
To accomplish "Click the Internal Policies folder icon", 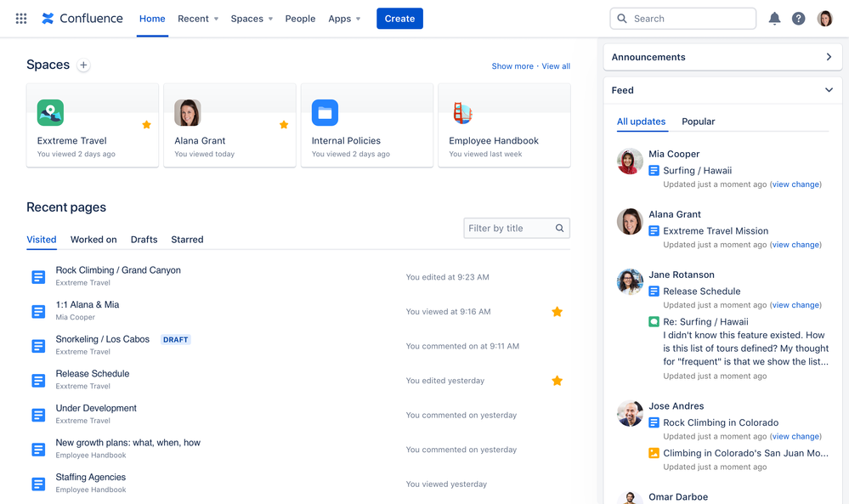I will pos(325,112).
